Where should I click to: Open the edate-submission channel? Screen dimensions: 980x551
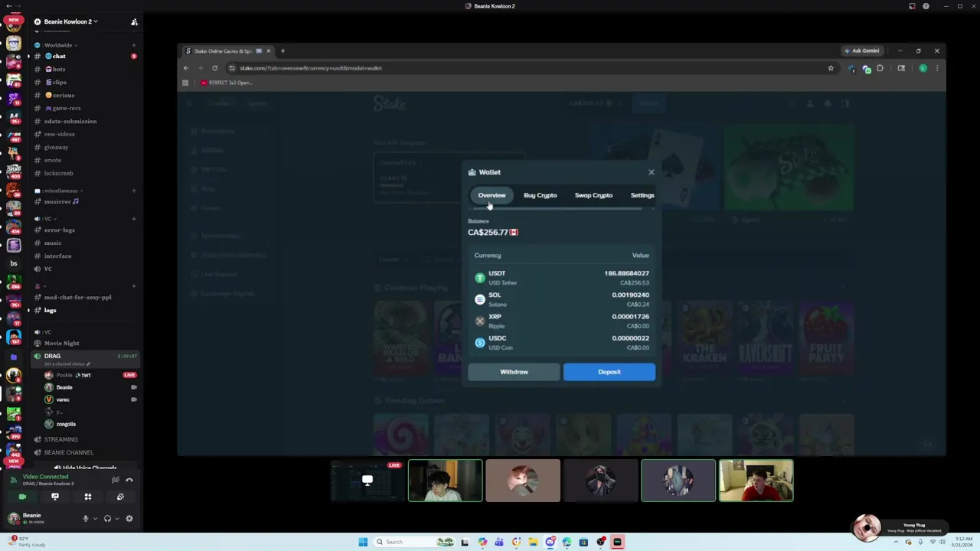(84, 121)
